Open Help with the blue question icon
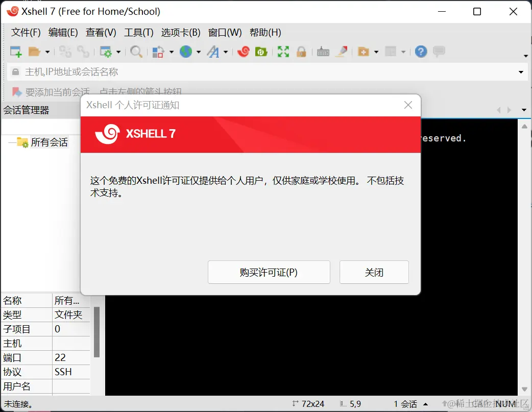Viewport: 532px width, 412px height. 421,52
